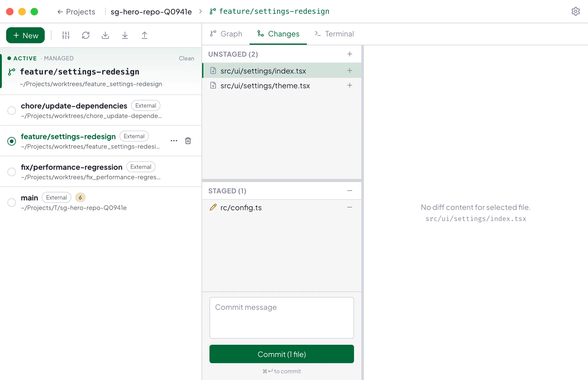This screenshot has height=380, width=588.
Task: Click External badge on main
Action: click(56, 197)
